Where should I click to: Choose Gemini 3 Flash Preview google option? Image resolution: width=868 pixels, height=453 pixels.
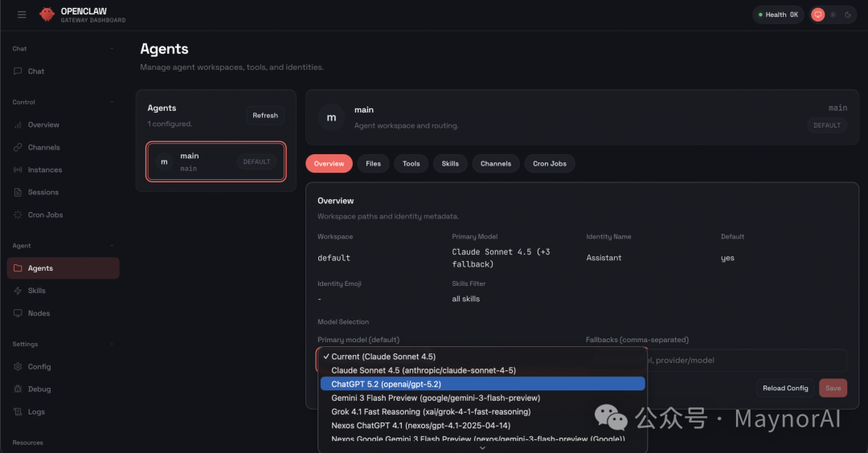(483, 398)
